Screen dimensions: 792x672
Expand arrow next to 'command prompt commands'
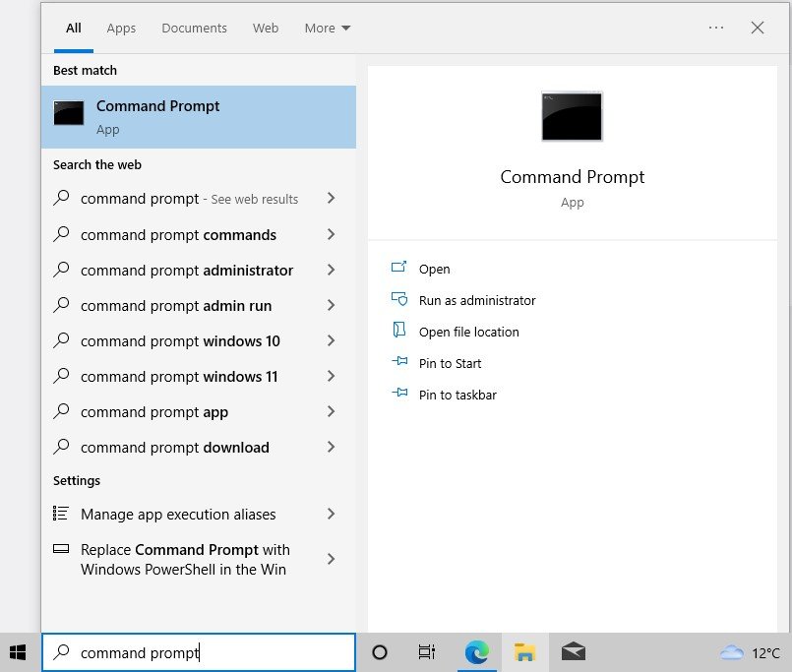pos(331,234)
